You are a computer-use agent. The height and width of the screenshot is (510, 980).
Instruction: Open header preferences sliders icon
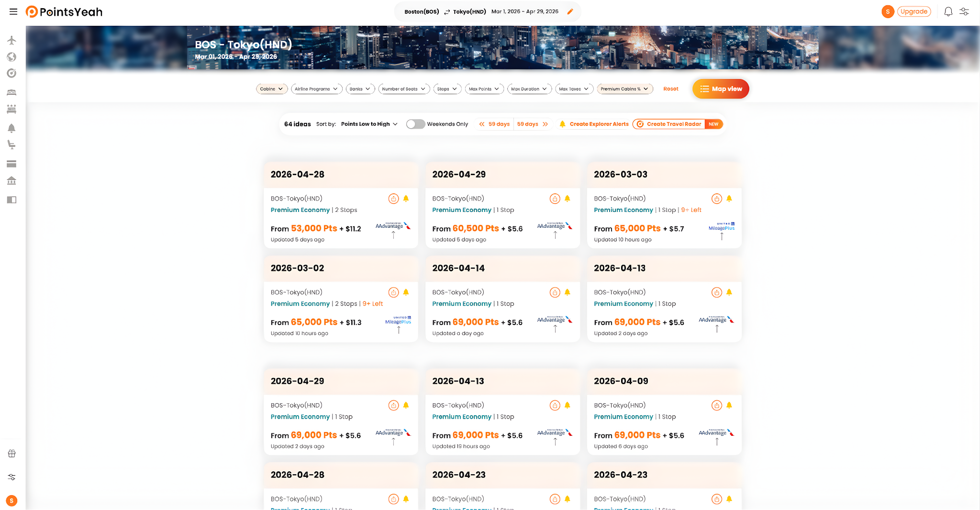point(964,11)
